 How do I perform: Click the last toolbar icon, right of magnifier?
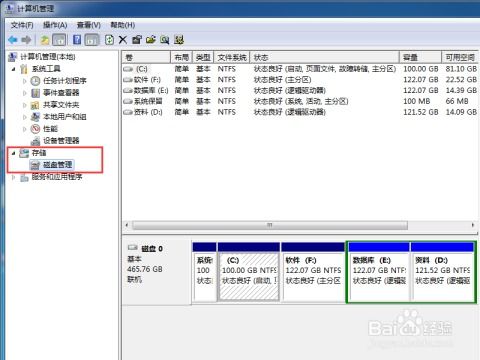179,40
